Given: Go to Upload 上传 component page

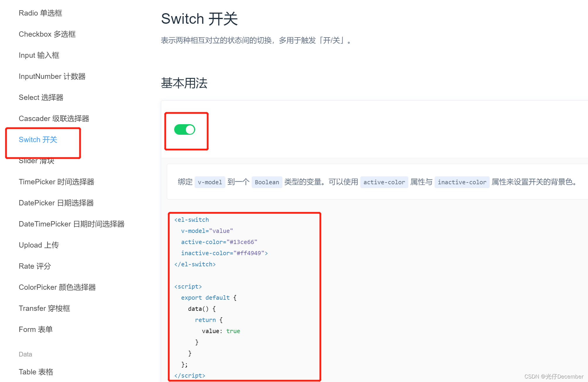Looking at the screenshot, I should click(39, 245).
